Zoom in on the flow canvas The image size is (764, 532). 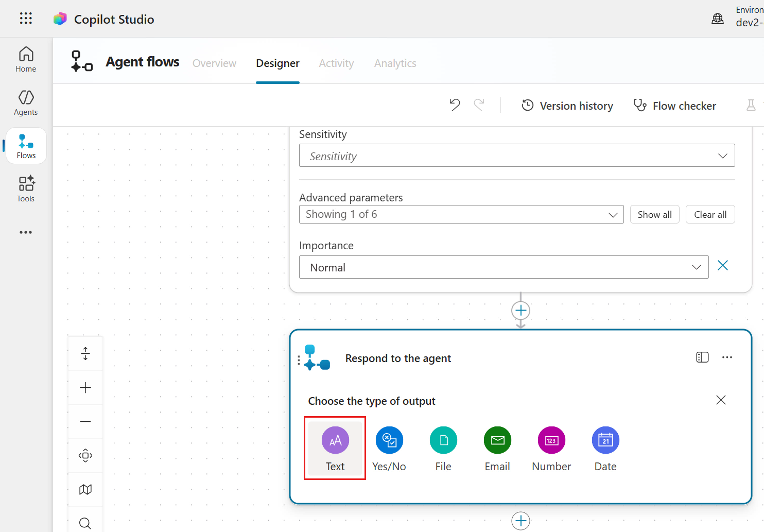[85, 388]
